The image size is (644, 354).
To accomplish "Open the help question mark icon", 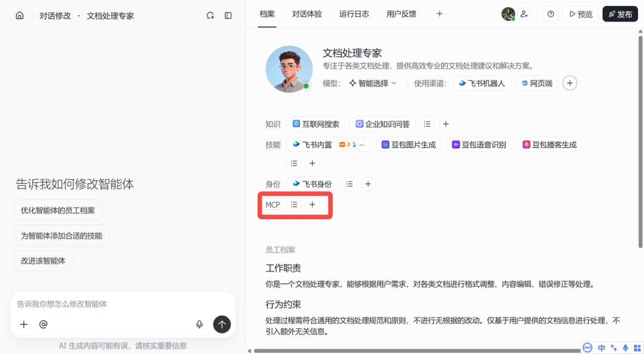I will click(x=551, y=14).
